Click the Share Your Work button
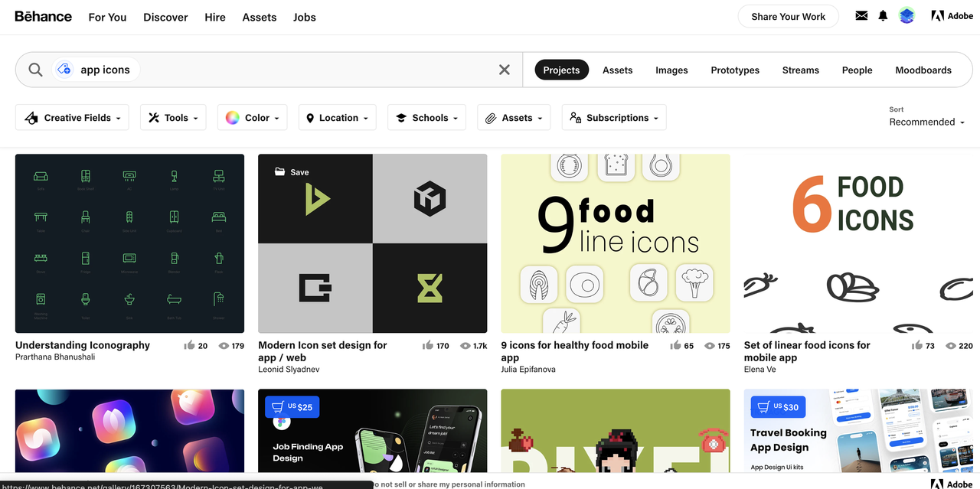This screenshot has width=980, height=489. click(789, 17)
